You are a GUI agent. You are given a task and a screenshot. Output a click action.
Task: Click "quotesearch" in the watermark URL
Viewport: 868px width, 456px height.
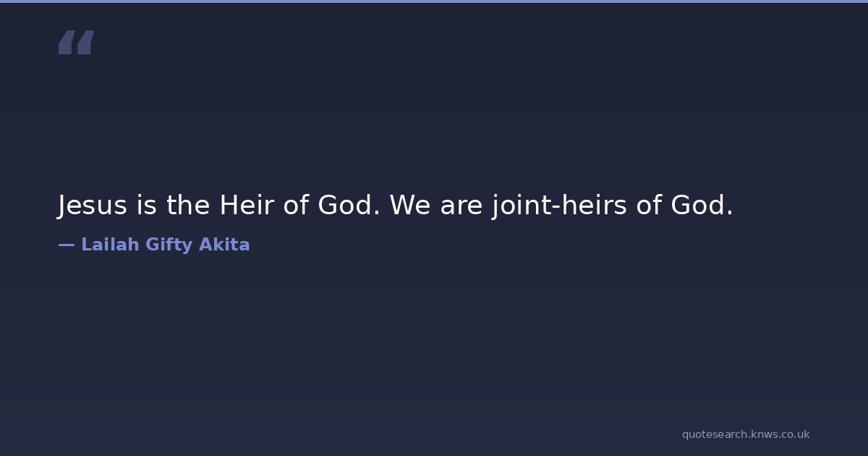[714, 434]
